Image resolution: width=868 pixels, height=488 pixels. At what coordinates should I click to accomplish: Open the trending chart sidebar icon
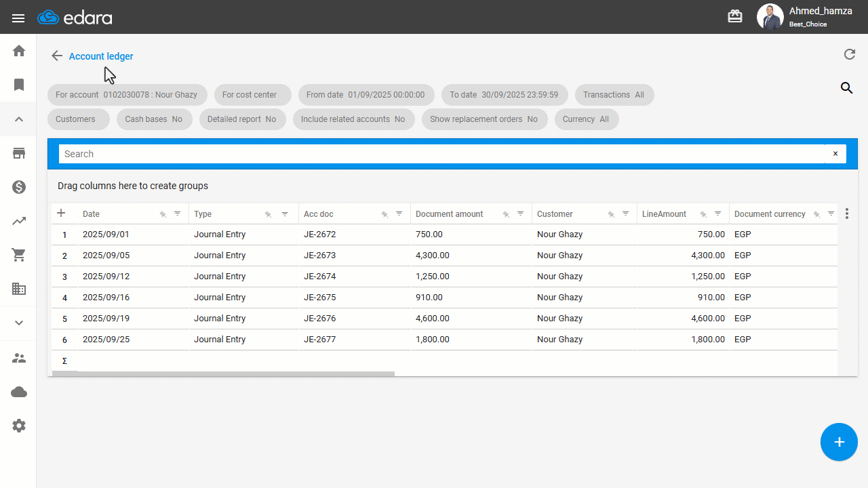pos(19,221)
